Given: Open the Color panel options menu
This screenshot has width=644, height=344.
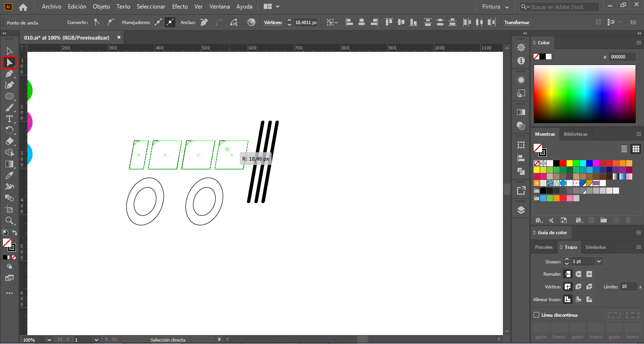Looking at the screenshot, I should click(639, 42).
